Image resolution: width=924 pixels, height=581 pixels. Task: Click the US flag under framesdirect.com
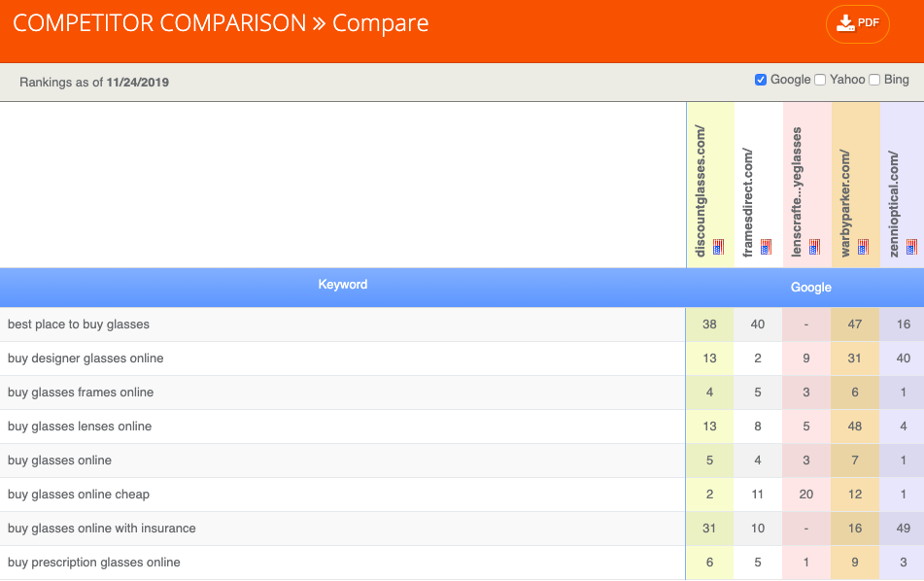tap(766, 247)
